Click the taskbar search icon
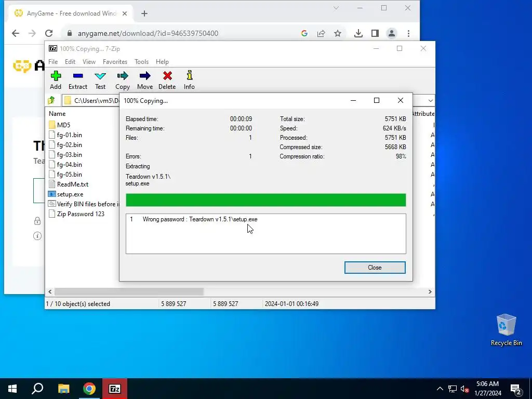The width and height of the screenshot is (532, 399). [x=37, y=389]
